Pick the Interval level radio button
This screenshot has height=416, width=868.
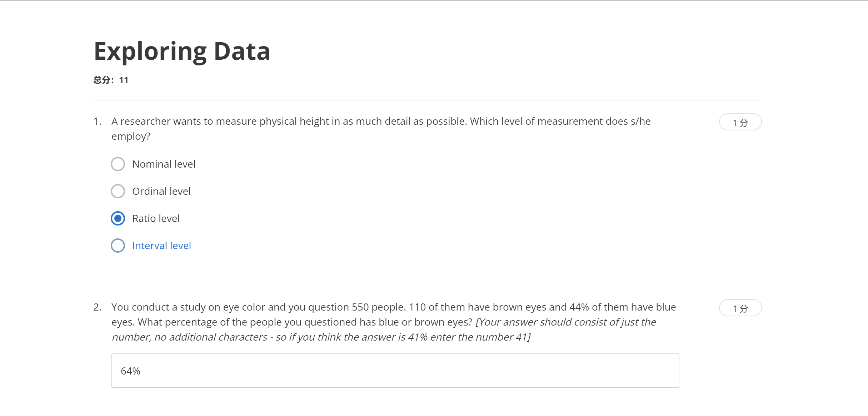coord(118,246)
